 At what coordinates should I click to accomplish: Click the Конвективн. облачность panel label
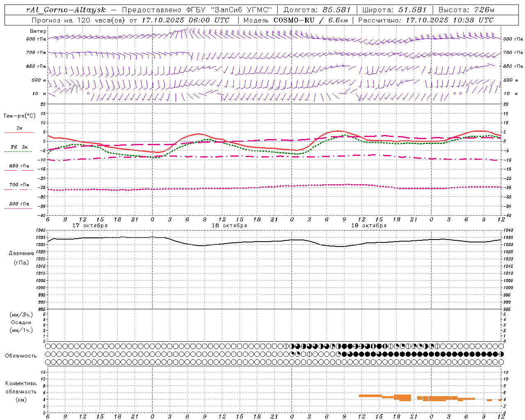click(x=21, y=387)
